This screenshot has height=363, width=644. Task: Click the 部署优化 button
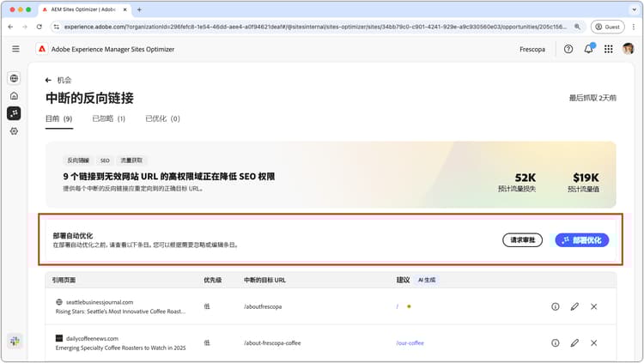click(x=582, y=240)
